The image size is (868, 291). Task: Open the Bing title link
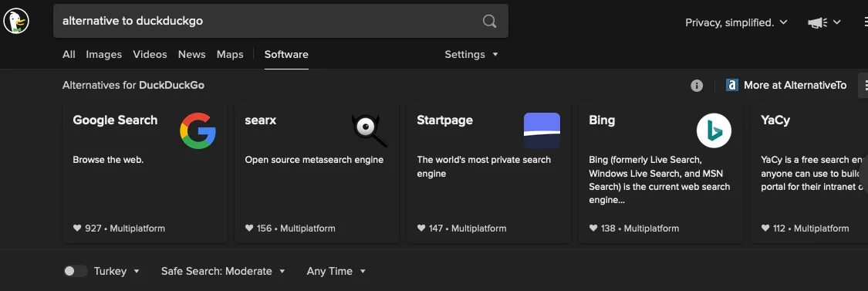coord(602,120)
